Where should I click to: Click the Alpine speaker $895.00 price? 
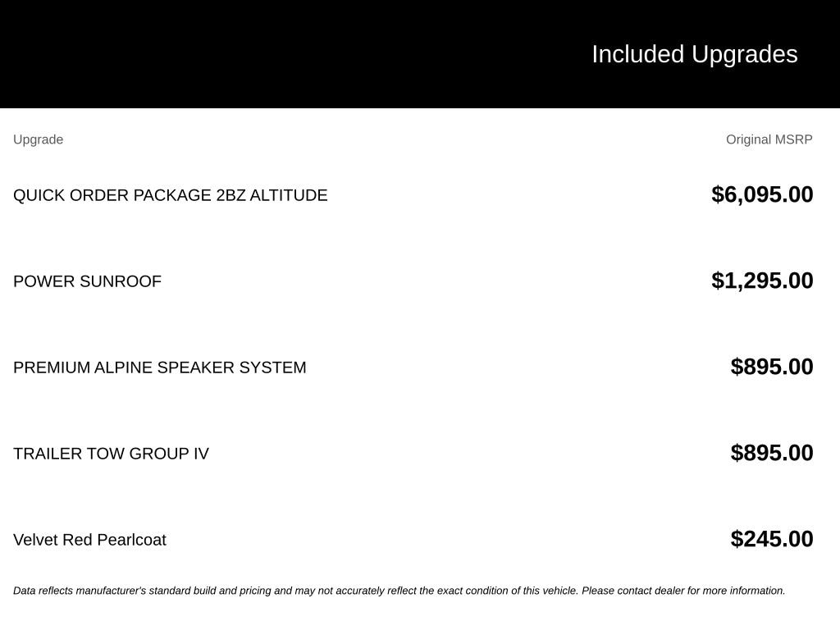click(x=771, y=367)
